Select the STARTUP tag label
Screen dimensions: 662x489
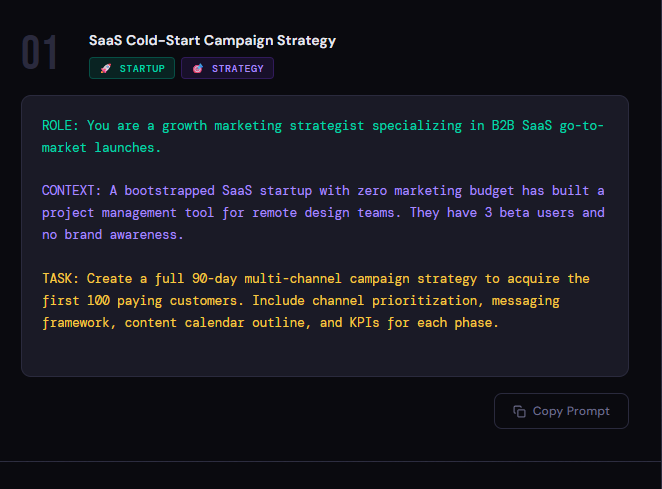[x=142, y=69]
